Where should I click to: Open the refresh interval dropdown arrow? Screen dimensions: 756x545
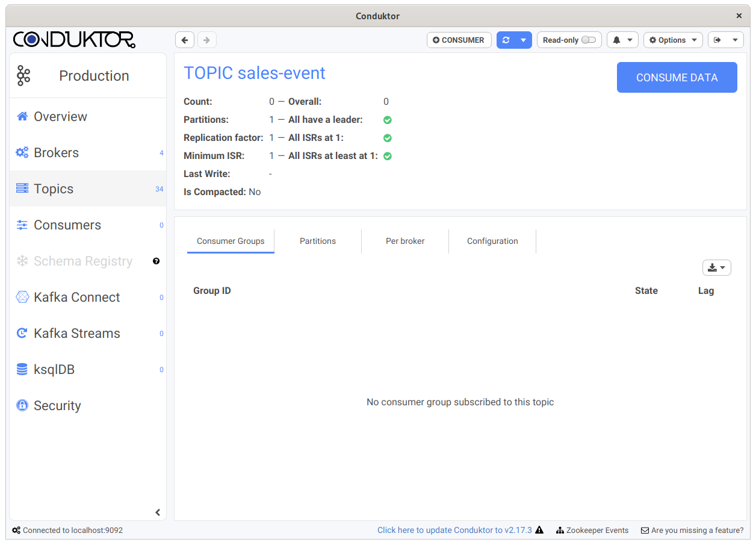click(523, 40)
